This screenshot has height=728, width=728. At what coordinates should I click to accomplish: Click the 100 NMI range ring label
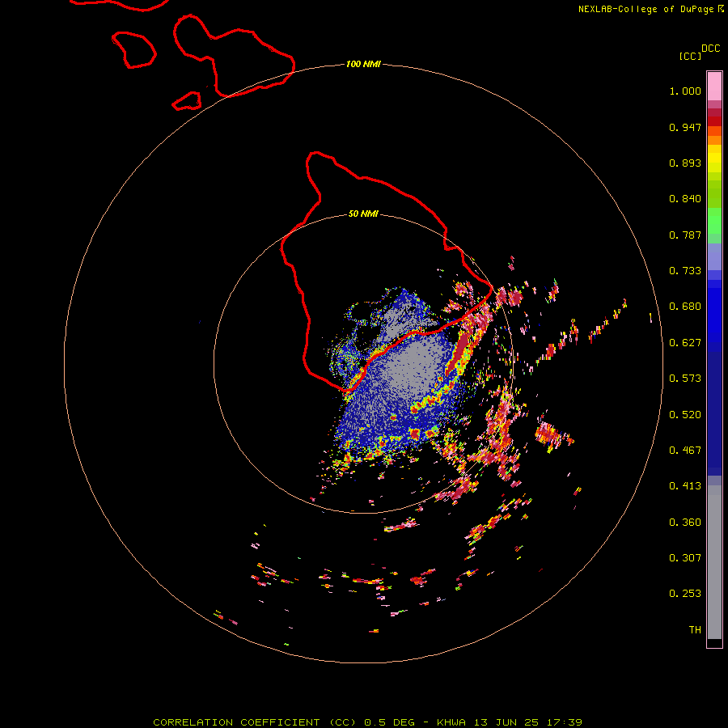pos(363,64)
